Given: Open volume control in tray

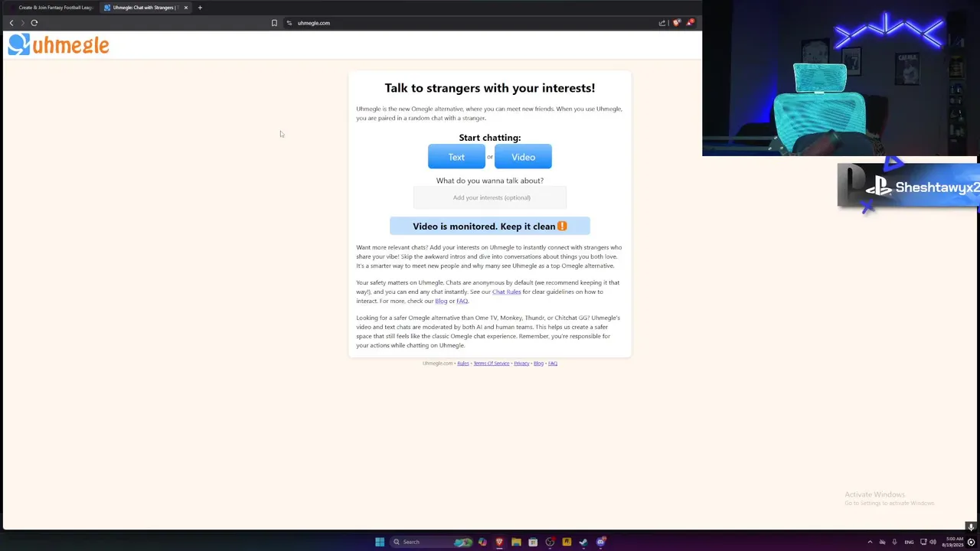Looking at the screenshot, I should 933,542.
